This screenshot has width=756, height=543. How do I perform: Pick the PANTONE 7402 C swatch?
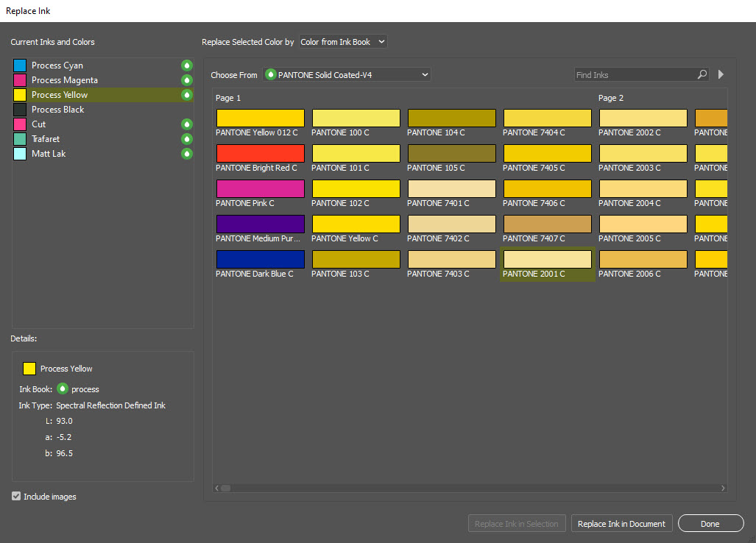452,224
